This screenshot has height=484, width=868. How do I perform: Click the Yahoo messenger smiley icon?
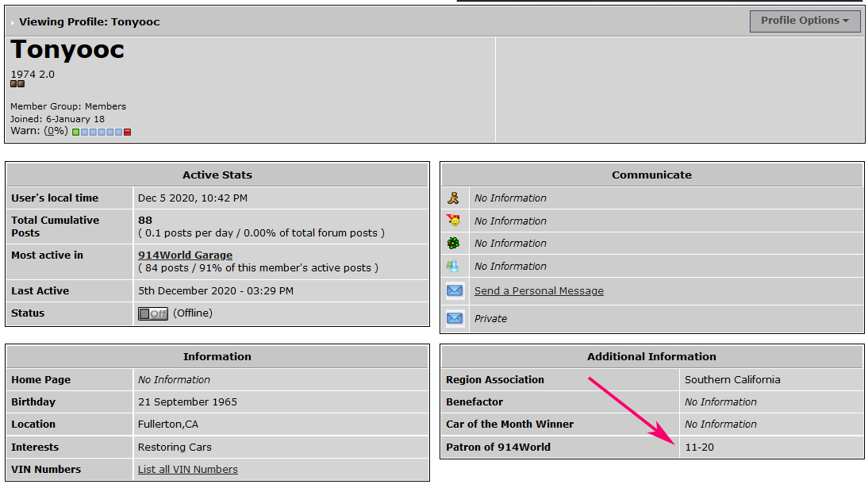point(453,221)
